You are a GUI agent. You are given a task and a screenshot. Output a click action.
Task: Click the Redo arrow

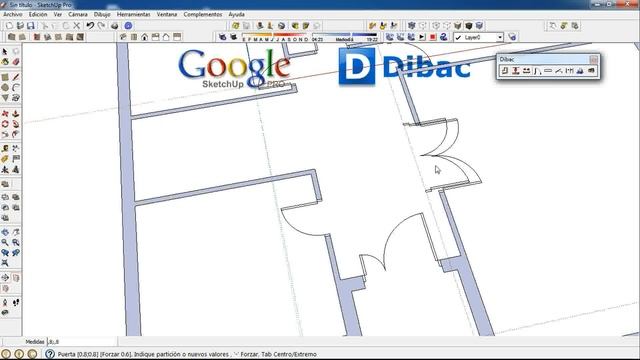point(101,26)
